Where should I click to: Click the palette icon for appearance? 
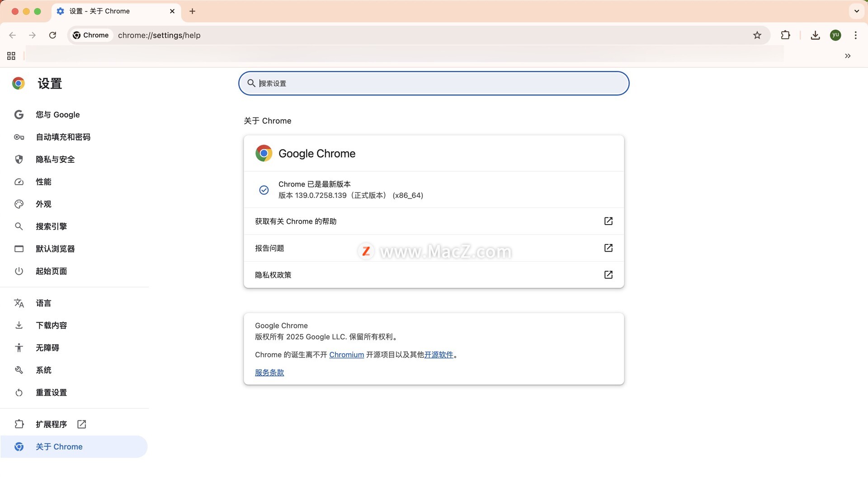pyautogui.click(x=19, y=204)
